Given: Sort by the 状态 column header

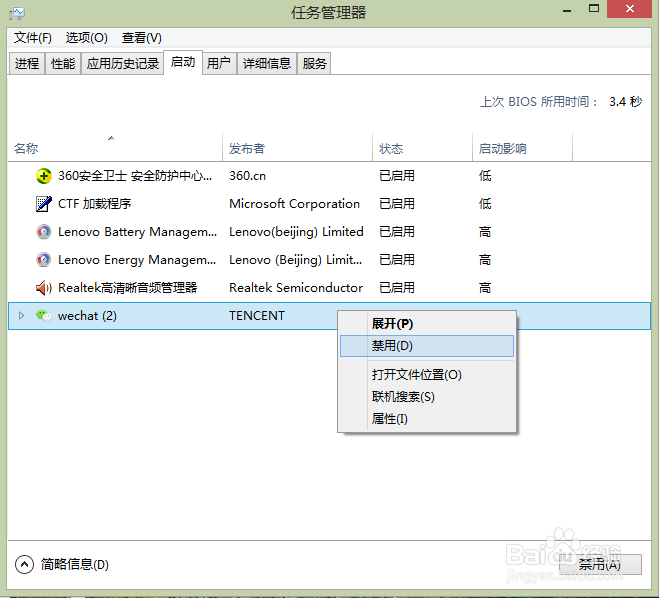Looking at the screenshot, I should click(422, 147).
